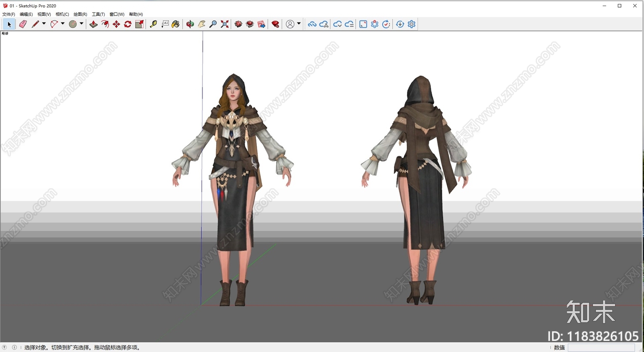
Task: Click the circular download-arrow icon
Action: [x=400, y=24]
